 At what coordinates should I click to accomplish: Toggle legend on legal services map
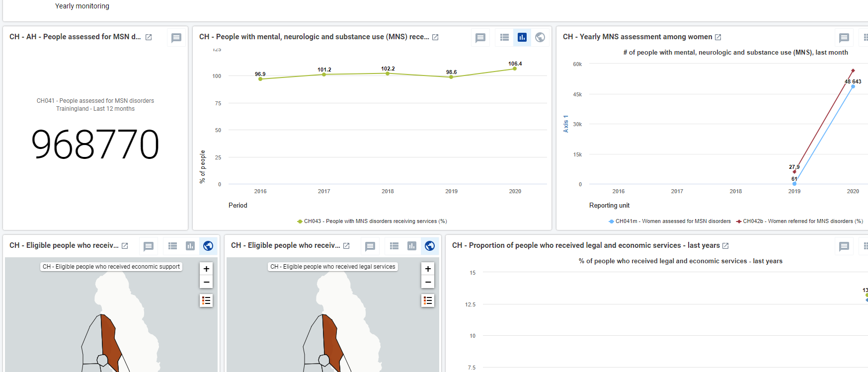click(428, 300)
